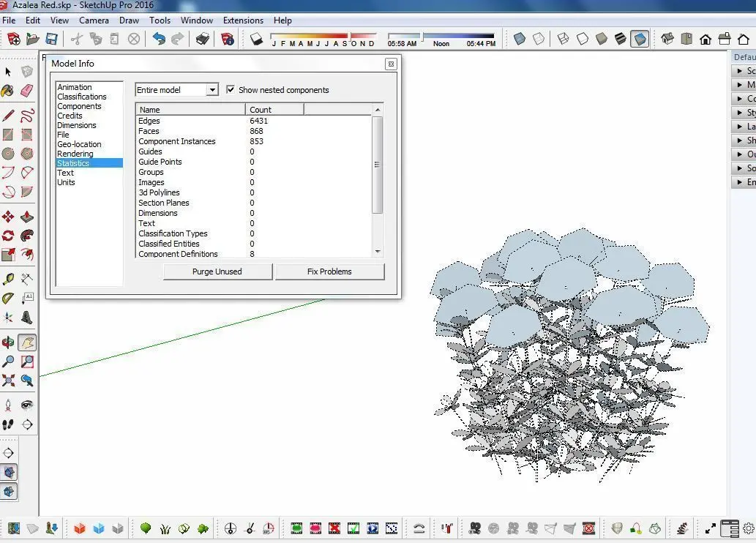
Task: Click the Undo arrow in toolbar
Action: 159,39
